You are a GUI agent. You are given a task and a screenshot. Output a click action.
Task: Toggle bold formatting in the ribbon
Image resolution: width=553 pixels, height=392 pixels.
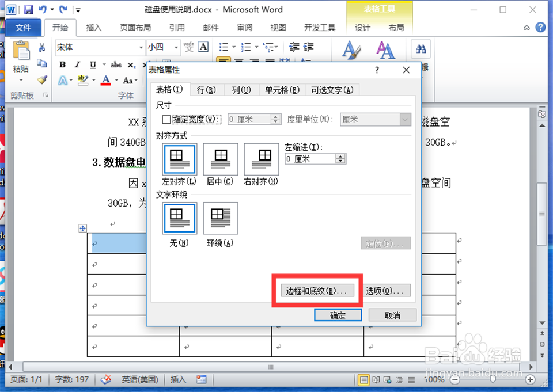62,65
